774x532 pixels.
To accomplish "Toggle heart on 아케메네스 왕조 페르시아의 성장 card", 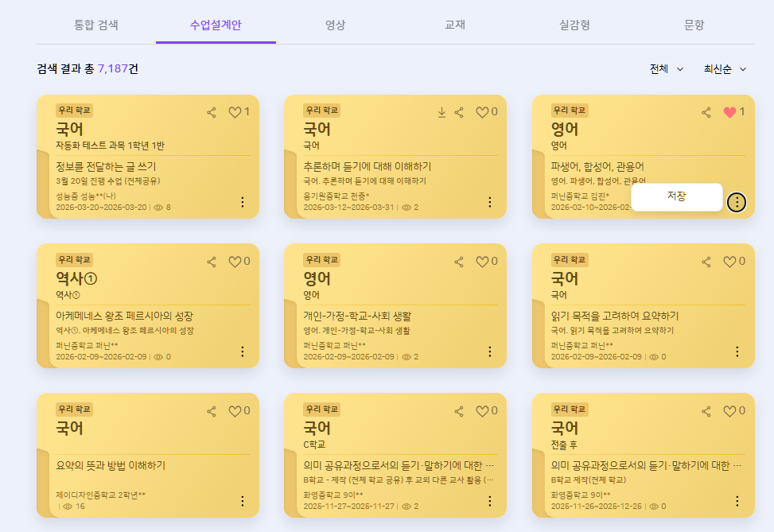I will point(235,262).
